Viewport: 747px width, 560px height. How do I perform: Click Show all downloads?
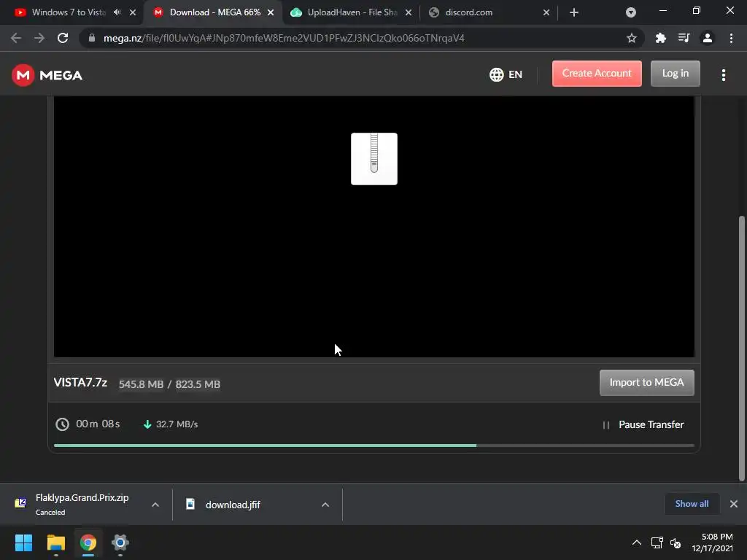pyautogui.click(x=692, y=504)
